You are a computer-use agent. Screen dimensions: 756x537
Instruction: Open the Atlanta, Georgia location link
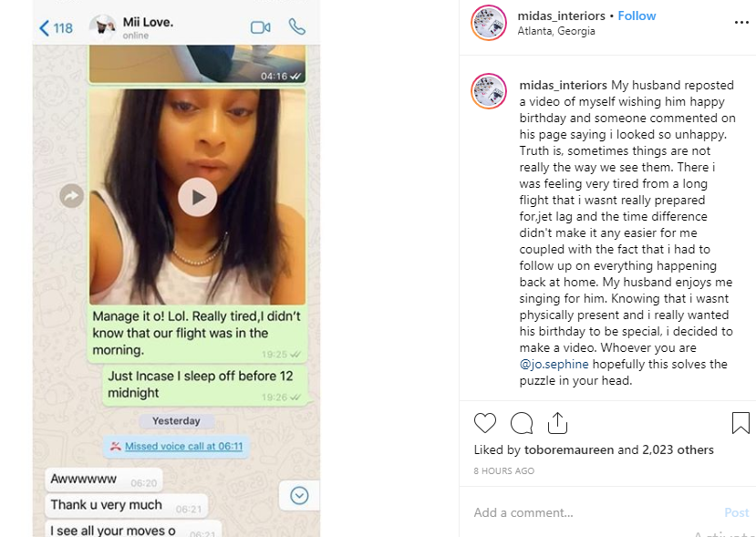(556, 31)
